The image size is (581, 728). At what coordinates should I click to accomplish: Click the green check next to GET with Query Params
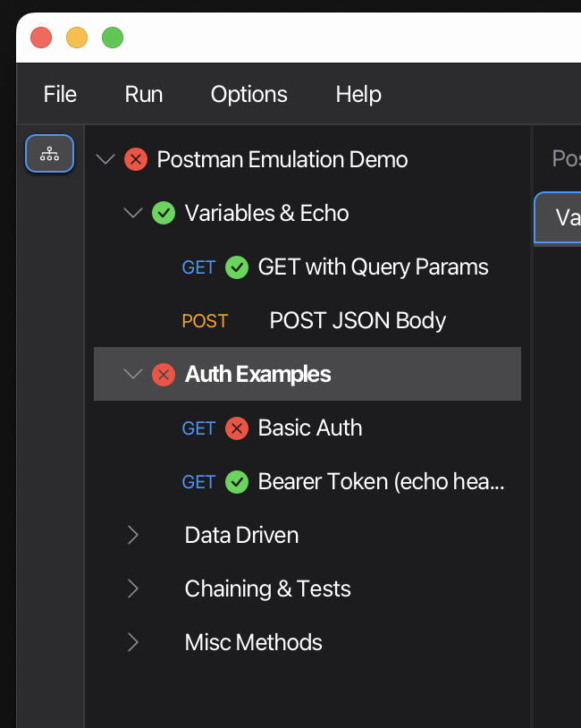tap(236, 267)
